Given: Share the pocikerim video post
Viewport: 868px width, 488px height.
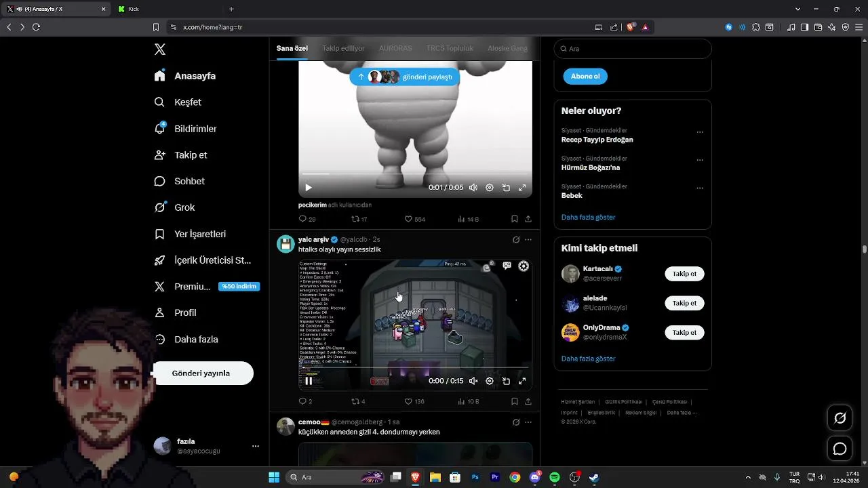Looking at the screenshot, I should [528, 219].
